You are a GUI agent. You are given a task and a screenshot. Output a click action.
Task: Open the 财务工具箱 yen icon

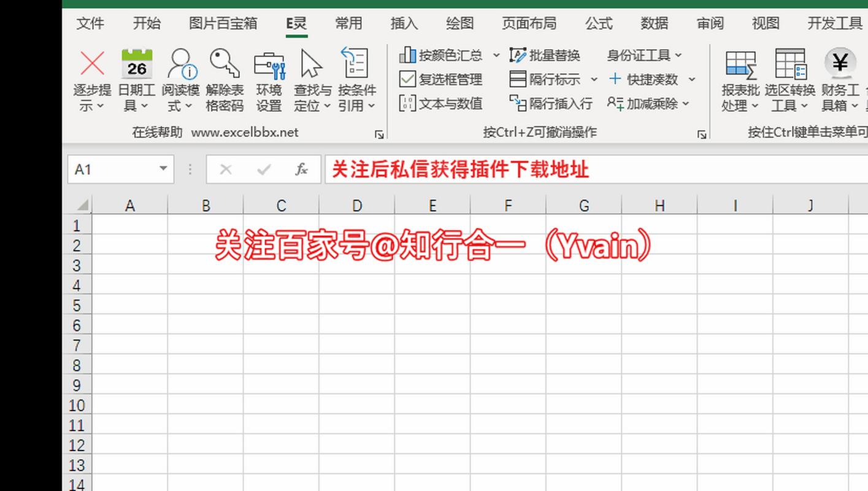pyautogui.click(x=840, y=63)
